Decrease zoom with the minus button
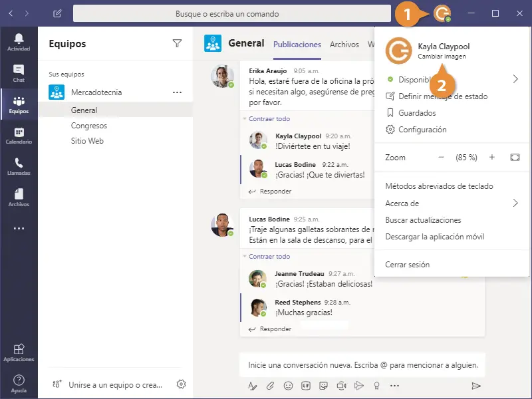Viewport: 532px width, 399px height. 441,158
